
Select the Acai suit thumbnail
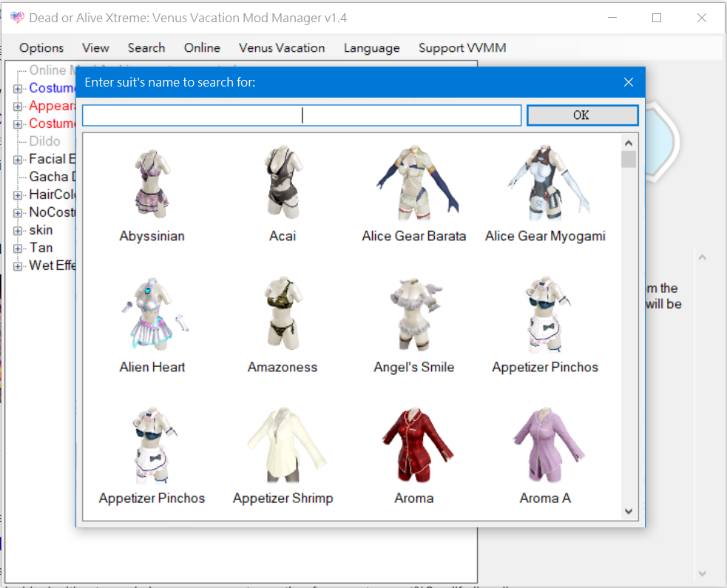click(x=283, y=182)
